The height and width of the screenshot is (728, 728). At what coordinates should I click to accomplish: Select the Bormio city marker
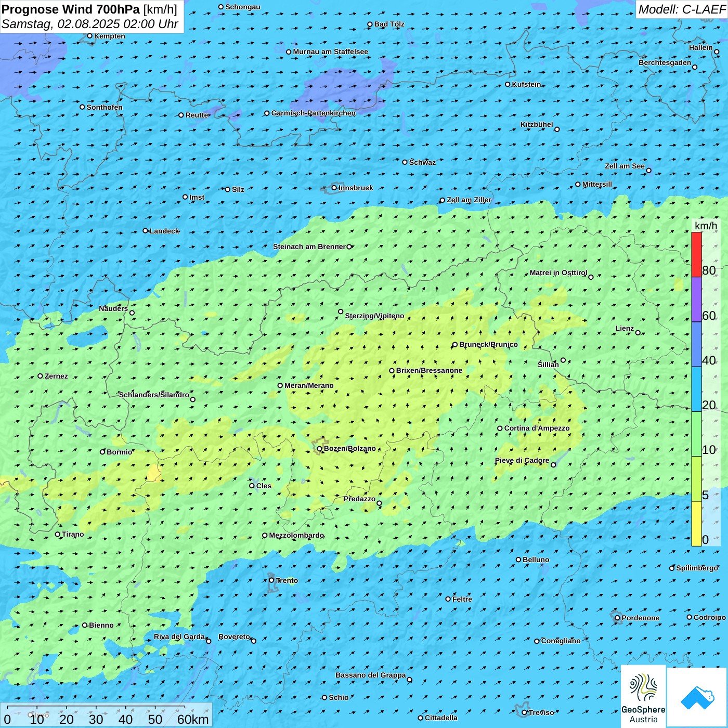click(x=102, y=452)
